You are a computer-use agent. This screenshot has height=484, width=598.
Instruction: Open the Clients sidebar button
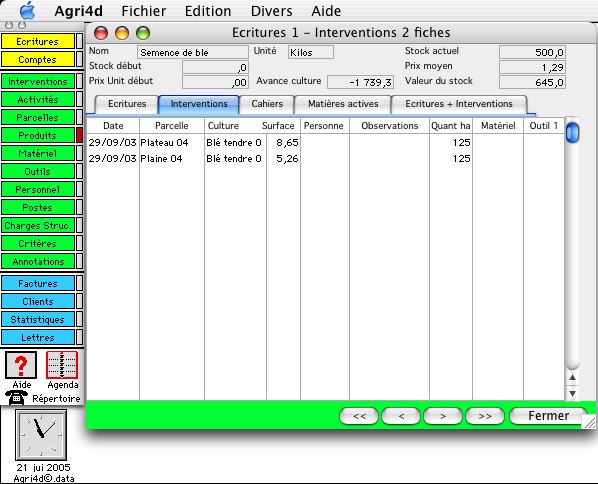click(37, 301)
